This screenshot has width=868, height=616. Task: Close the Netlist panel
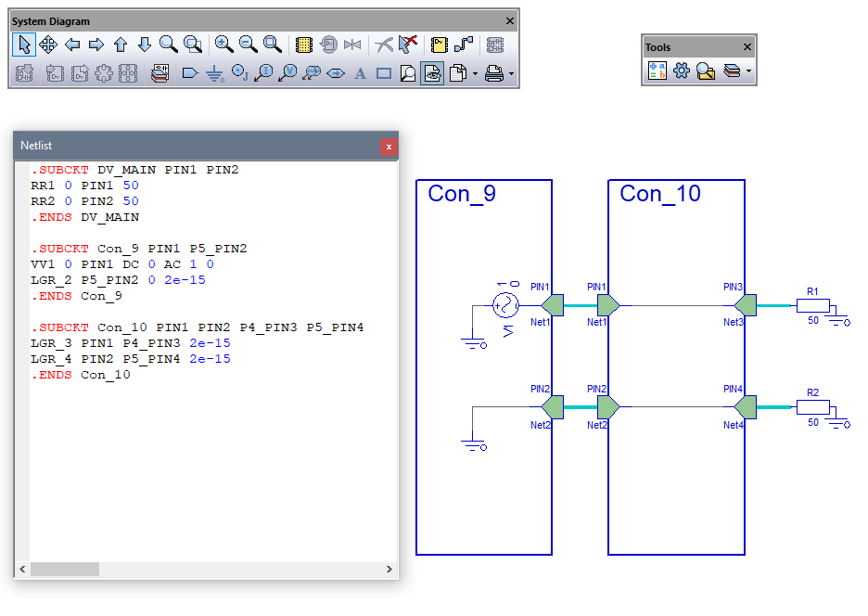coord(389,147)
